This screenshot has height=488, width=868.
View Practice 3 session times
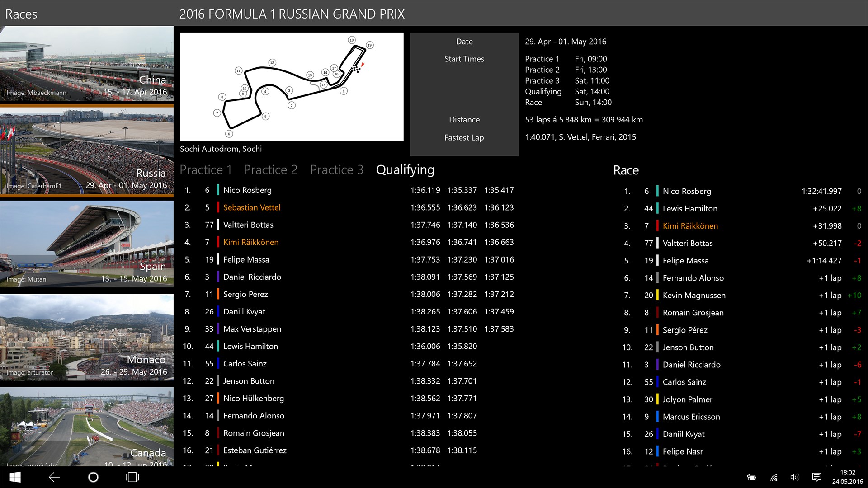(x=337, y=169)
